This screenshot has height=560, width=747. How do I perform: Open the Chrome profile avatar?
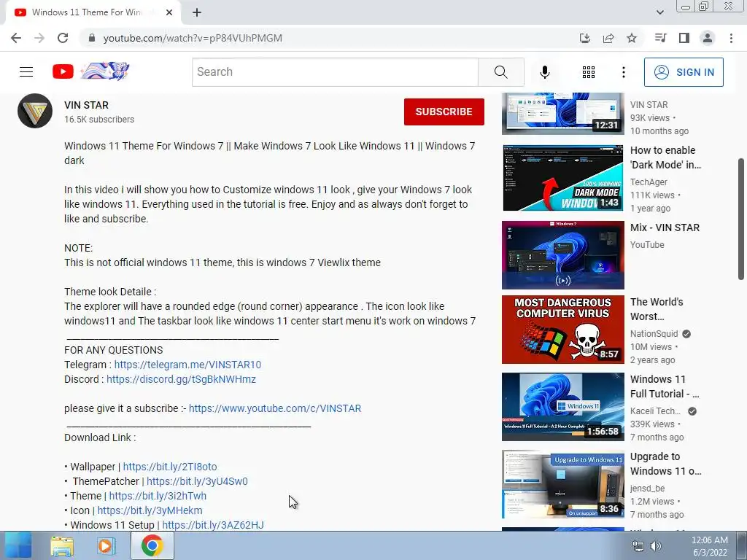(708, 38)
